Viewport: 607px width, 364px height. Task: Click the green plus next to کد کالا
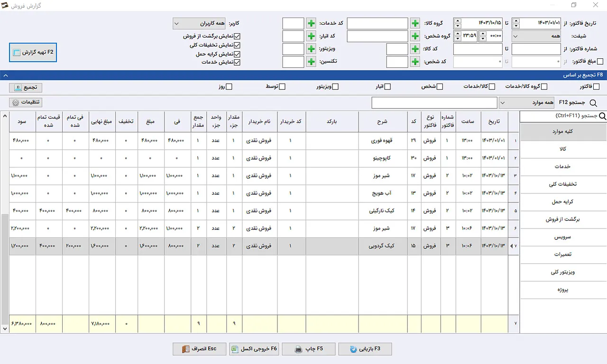[x=415, y=49]
